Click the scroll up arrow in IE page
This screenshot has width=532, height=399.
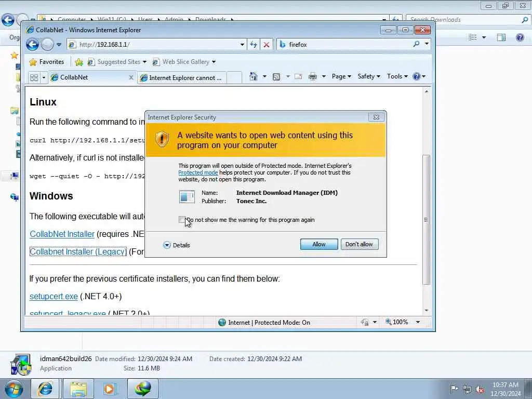click(x=426, y=91)
